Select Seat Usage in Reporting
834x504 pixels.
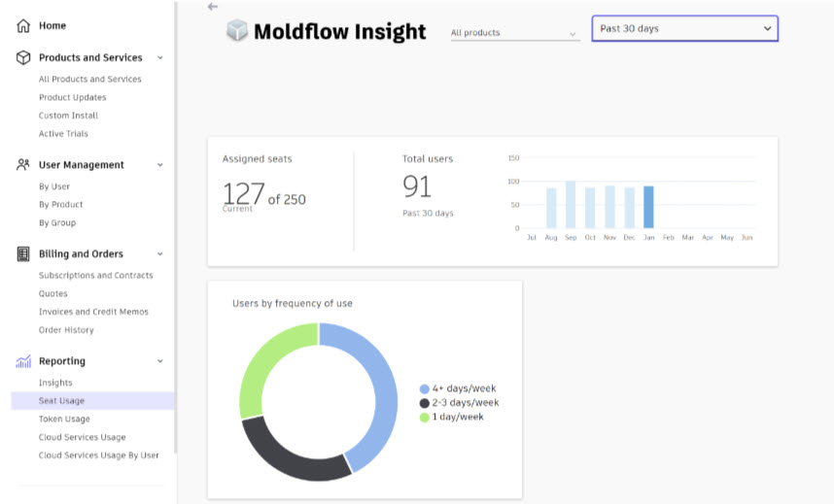(92, 401)
